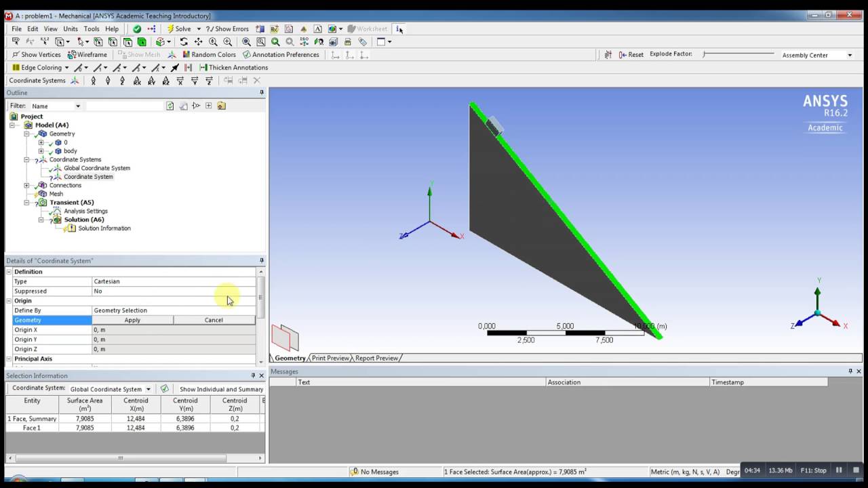Click the Offset Y transform icon

click(x=108, y=81)
